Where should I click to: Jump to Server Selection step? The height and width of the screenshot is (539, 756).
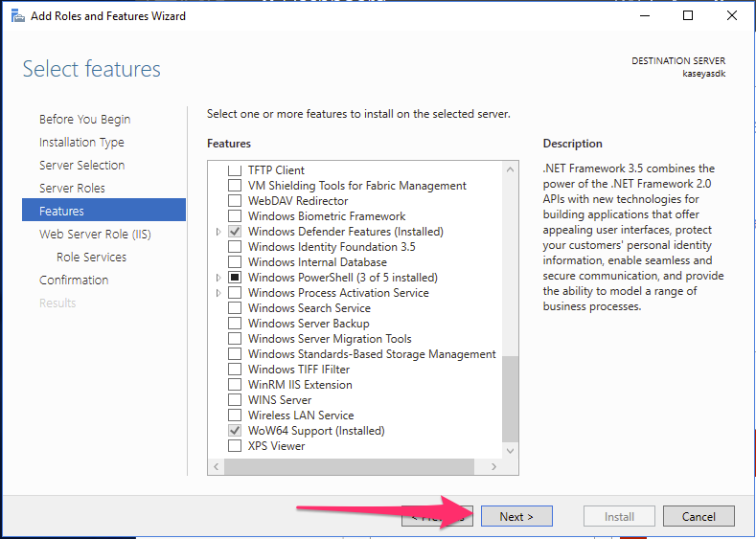tap(82, 166)
